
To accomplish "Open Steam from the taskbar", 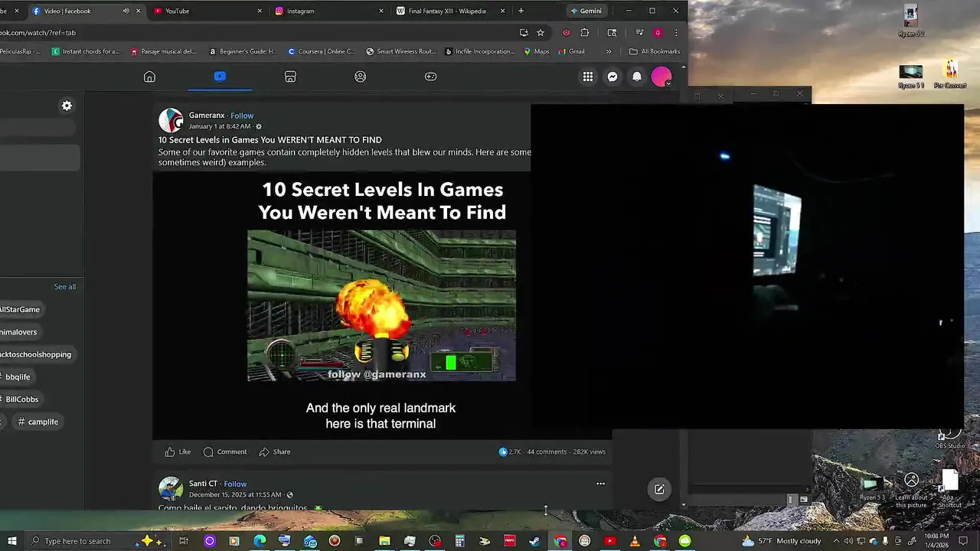I will (x=534, y=541).
